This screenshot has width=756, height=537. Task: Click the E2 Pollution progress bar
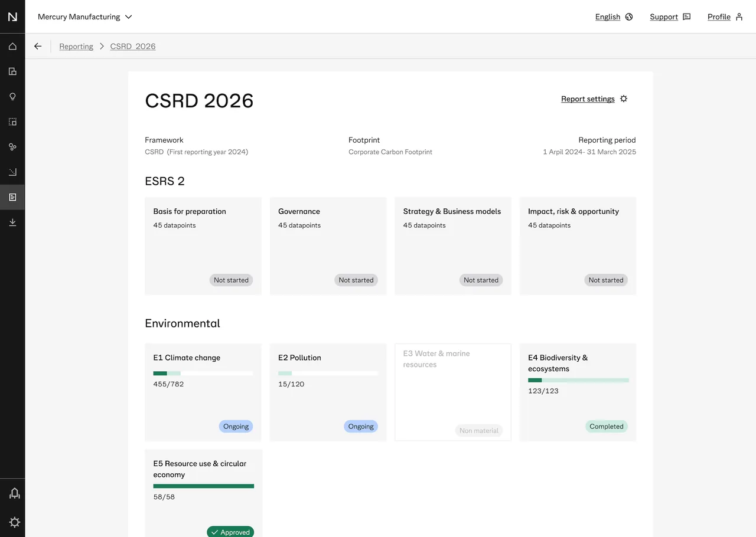328,374
